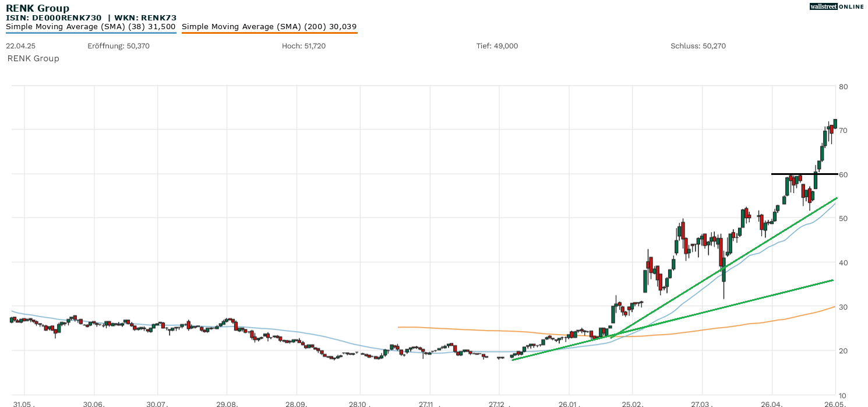This screenshot has width=868, height=407.
Task: Click x-axis date 30.07.
Action: point(157,404)
